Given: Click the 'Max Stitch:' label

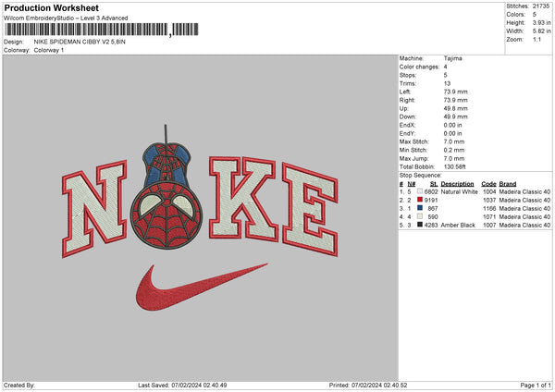Looking at the screenshot, I should click(x=414, y=141).
